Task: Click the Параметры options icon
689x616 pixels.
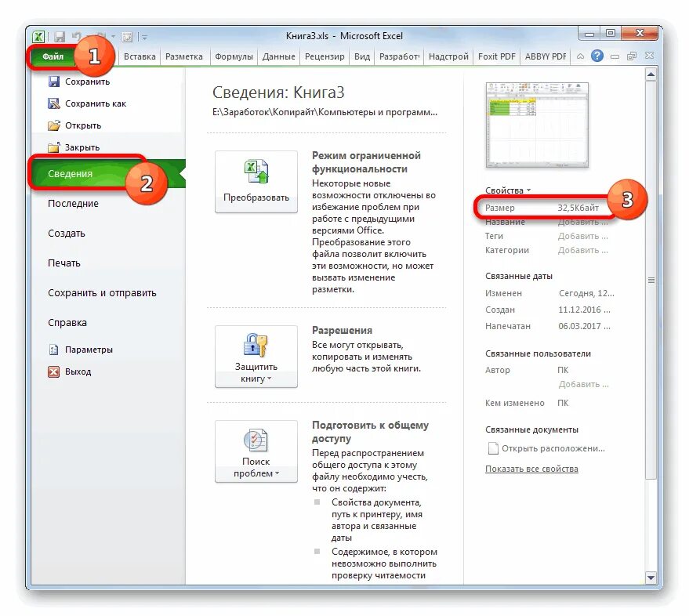Action: (x=53, y=350)
